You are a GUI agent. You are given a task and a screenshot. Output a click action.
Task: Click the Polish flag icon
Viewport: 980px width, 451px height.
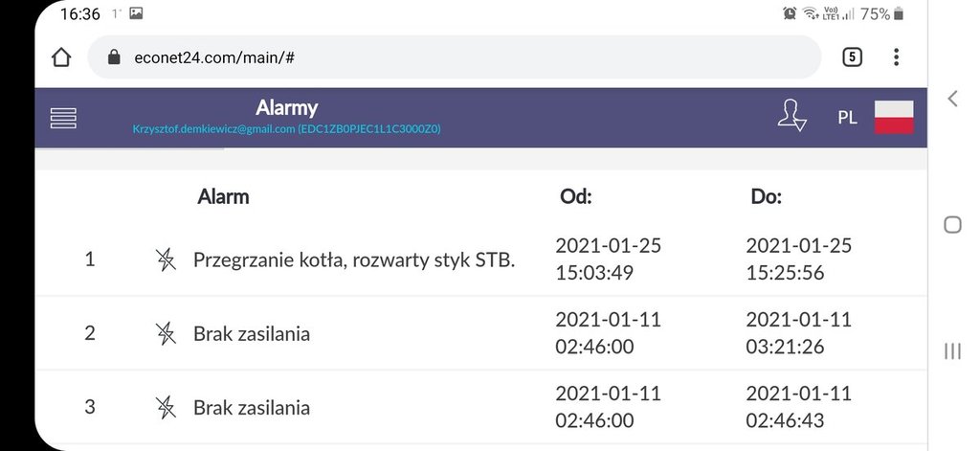pos(894,117)
